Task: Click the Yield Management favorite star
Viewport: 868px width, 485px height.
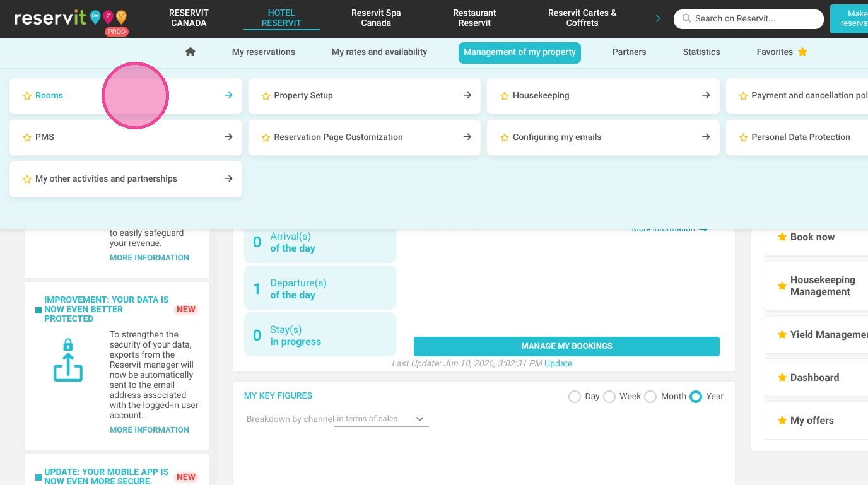Action: coord(782,335)
